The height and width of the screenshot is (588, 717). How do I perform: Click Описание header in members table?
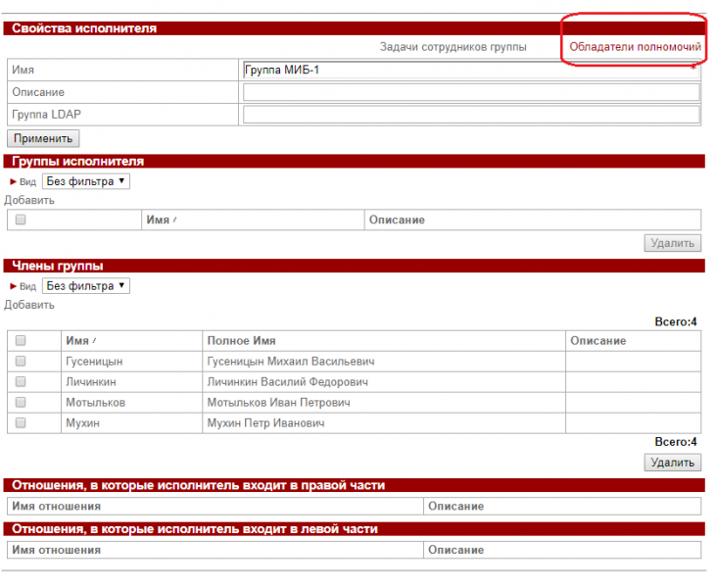tap(598, 340)
